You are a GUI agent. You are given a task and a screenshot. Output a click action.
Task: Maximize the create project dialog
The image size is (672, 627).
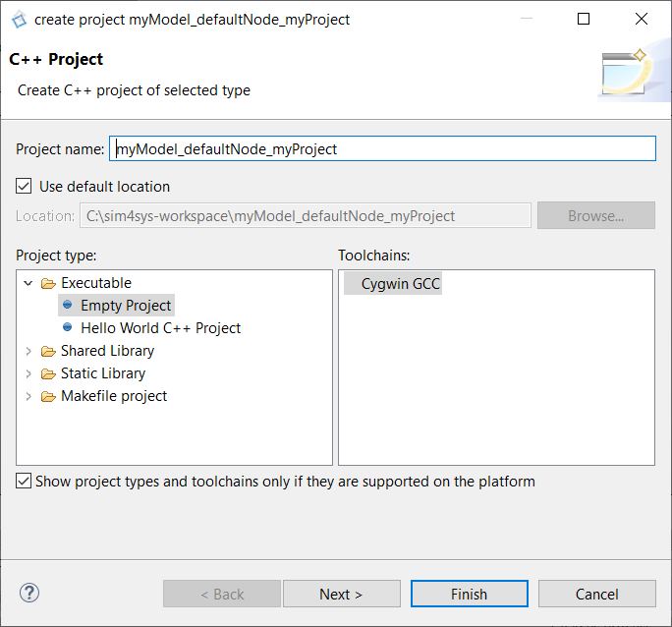[x=584, y=19]
